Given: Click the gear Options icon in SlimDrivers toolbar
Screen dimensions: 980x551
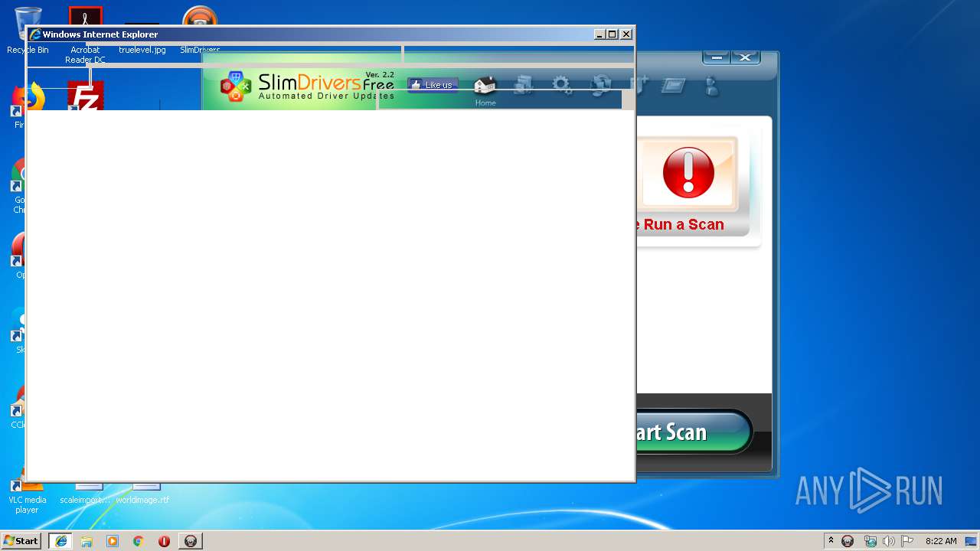Looking at the screenshot, I should coord(563,85).
